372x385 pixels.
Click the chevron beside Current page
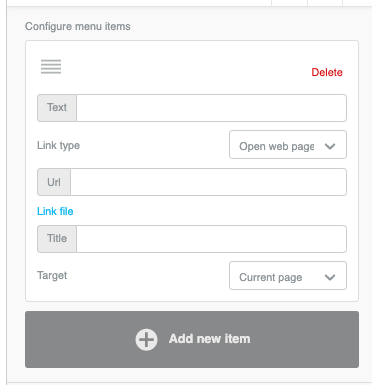coord(330,277)
